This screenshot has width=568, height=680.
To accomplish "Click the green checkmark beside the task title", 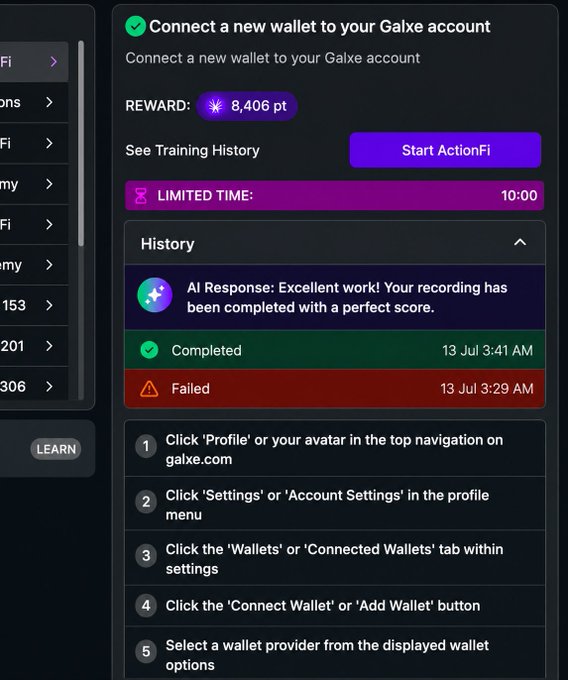I will tap(135, 26).
